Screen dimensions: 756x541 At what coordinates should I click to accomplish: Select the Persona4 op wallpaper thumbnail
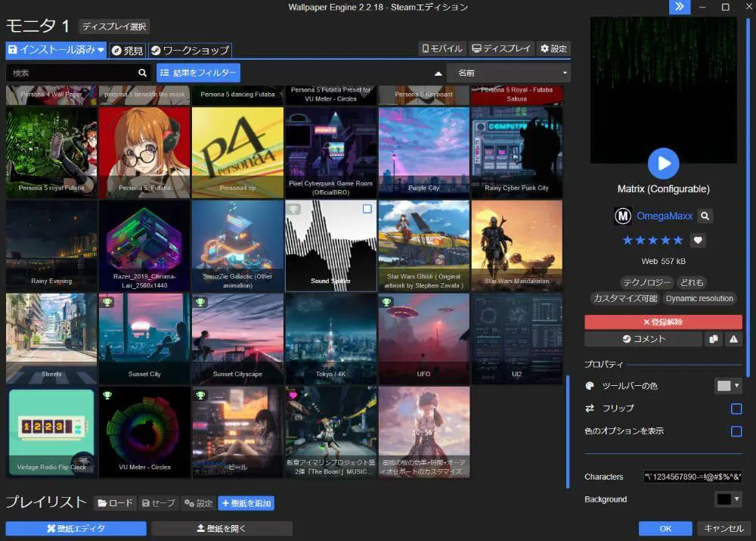(x=237, y=153)
